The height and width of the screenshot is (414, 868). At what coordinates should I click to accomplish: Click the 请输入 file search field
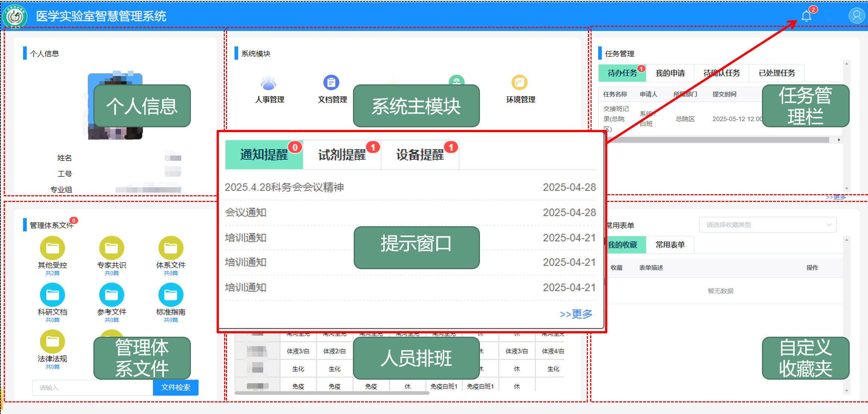coord(93,387)
